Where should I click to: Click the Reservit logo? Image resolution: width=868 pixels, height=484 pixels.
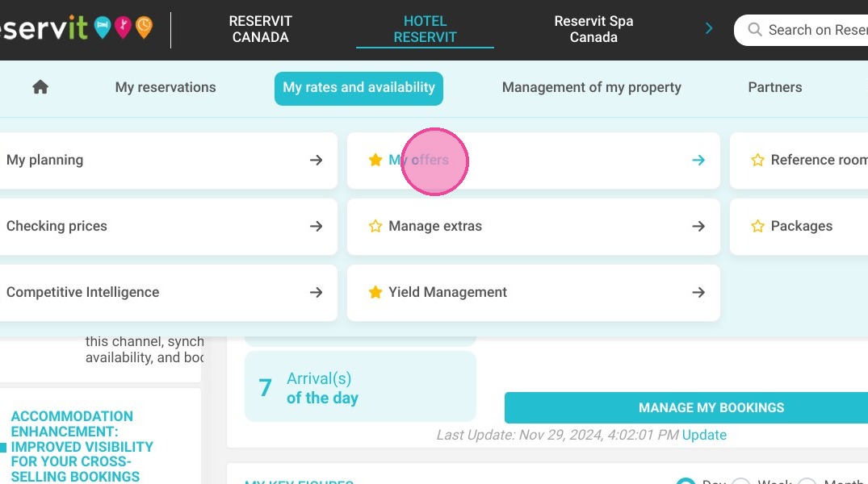[77, 27]
